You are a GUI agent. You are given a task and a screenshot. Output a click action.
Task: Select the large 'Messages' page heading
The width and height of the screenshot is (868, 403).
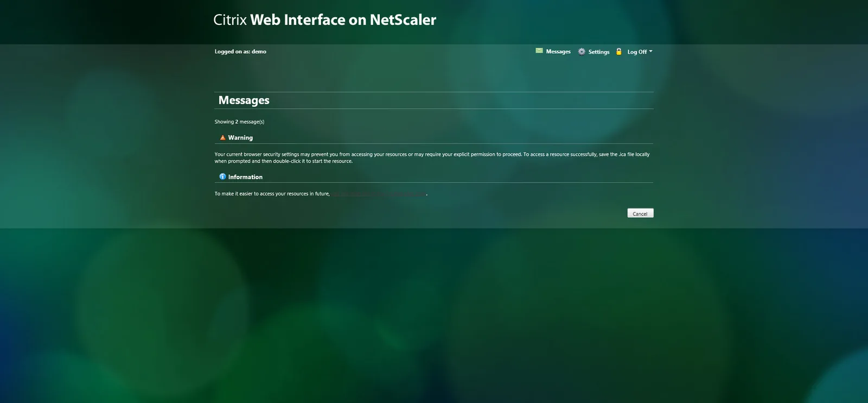pyautogui.click(x=244, y=100)
